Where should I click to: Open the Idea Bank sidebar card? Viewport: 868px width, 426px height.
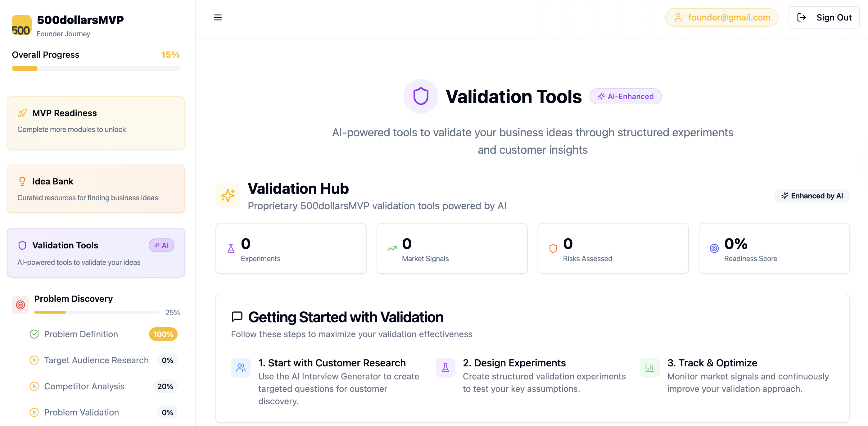tap(96, 189)
